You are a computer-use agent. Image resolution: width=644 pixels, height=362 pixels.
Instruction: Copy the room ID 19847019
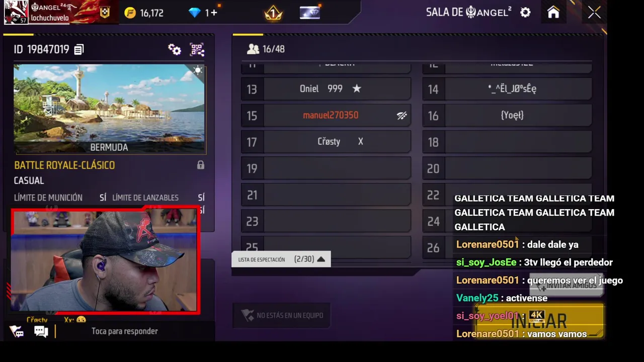tap(79, 49)
